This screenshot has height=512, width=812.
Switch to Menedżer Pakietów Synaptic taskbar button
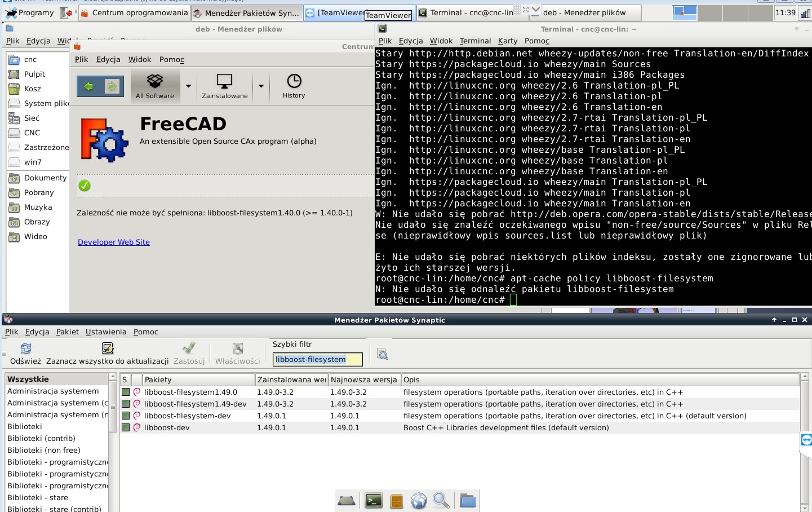coord(247,12)
